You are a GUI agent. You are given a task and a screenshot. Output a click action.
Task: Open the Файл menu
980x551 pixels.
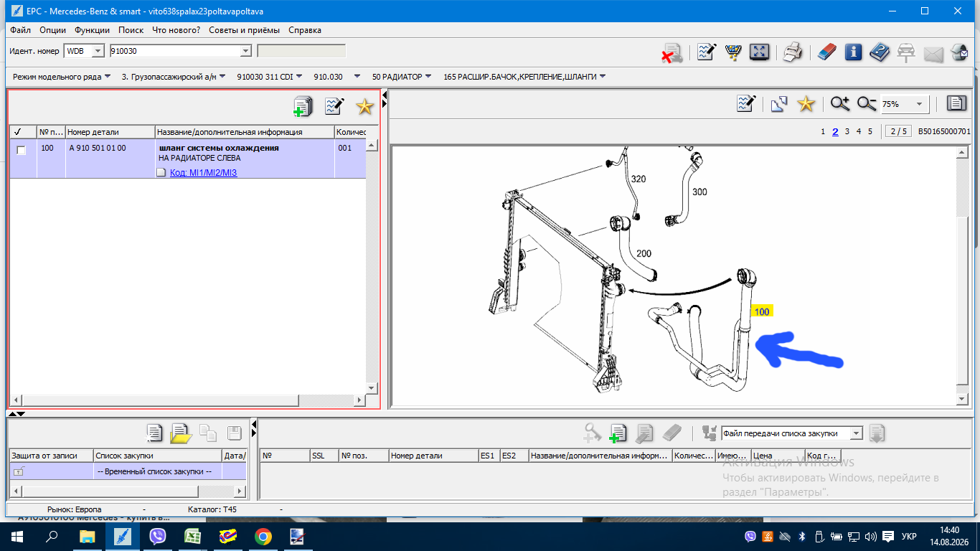coord(21,30)
